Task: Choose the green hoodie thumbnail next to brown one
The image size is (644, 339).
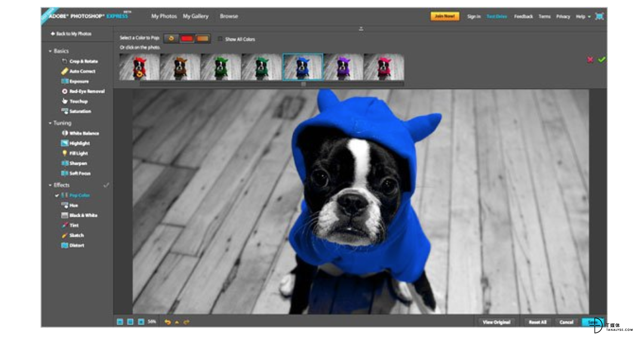Action: [221, 67]
